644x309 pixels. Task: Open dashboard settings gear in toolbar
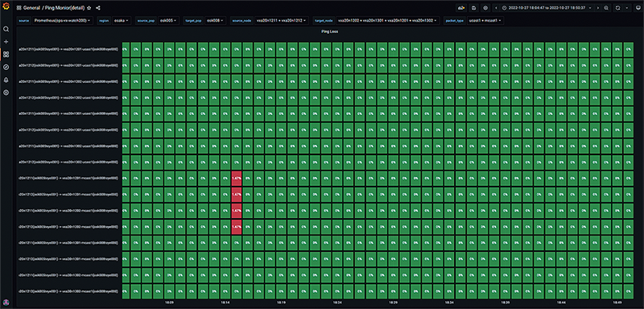pyautogui.click(x=485, y=8)
